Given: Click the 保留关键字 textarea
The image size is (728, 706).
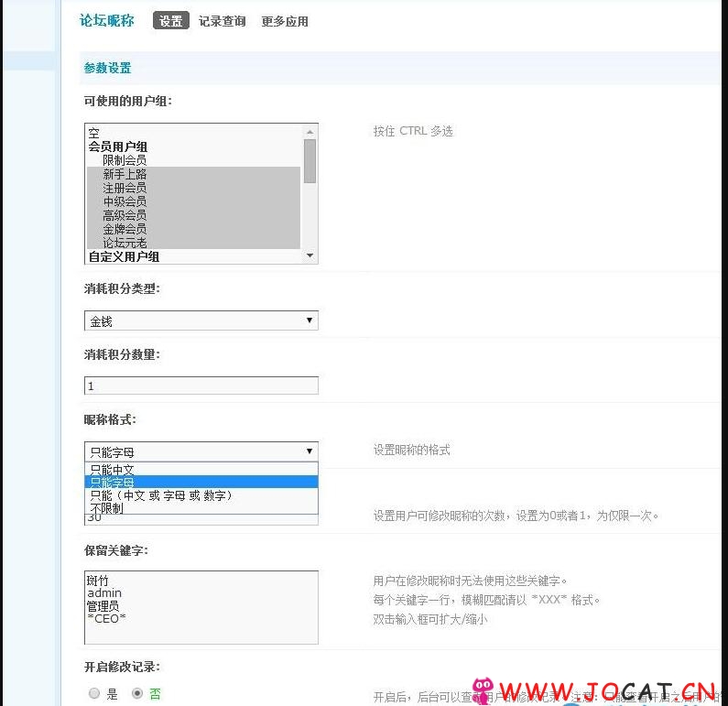Looking at the screenshot, I should tap(201, 607).
